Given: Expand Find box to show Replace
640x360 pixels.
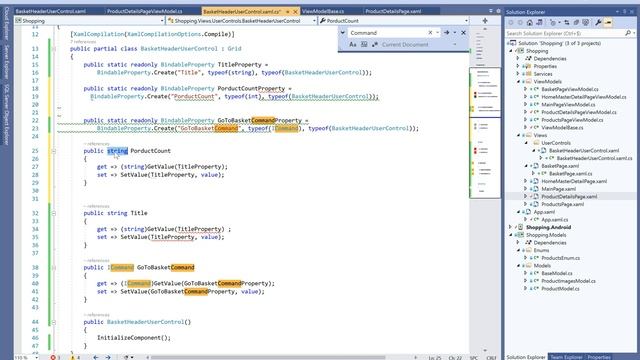Looking at the screenshot, I should point(343,33).
